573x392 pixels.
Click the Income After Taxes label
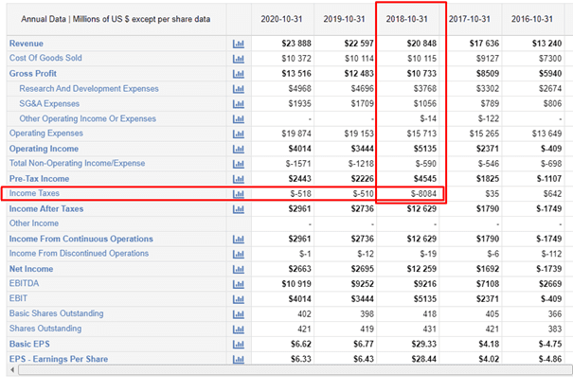[46, 208]
